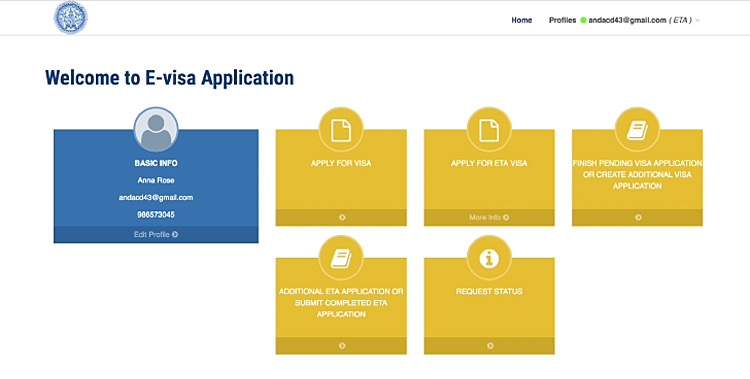750x379 pixels.
Task: Click the Additional ETA Application book icon
Action: (341, 258)
